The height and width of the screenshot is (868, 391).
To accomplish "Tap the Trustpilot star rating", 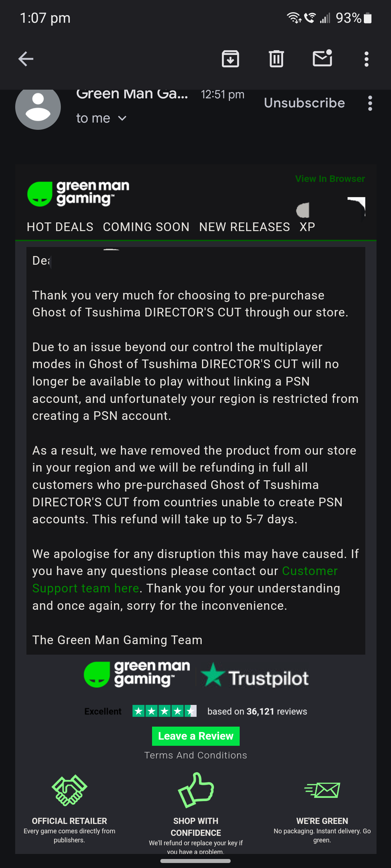I will click(x=164, y=711).
